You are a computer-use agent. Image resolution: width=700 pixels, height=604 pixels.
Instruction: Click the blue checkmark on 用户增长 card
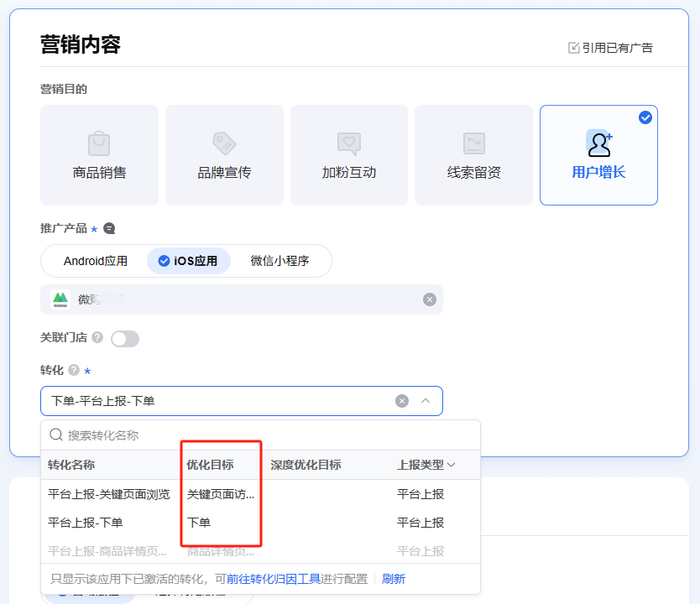point(645,117)
